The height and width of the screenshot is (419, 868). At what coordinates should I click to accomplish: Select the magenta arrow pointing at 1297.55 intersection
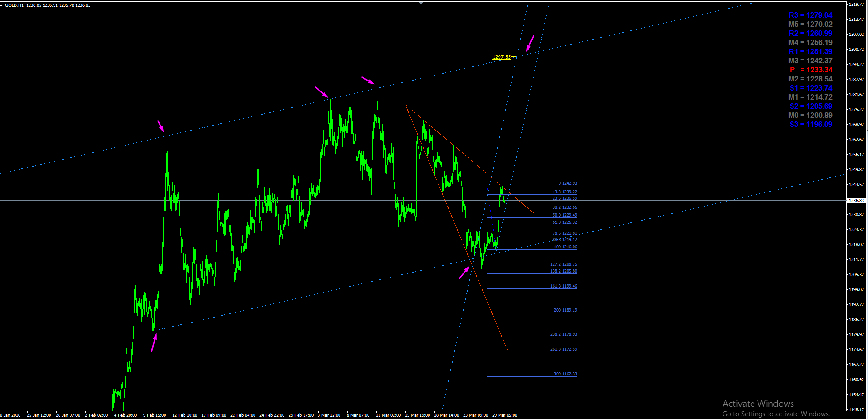click(530, 43)
